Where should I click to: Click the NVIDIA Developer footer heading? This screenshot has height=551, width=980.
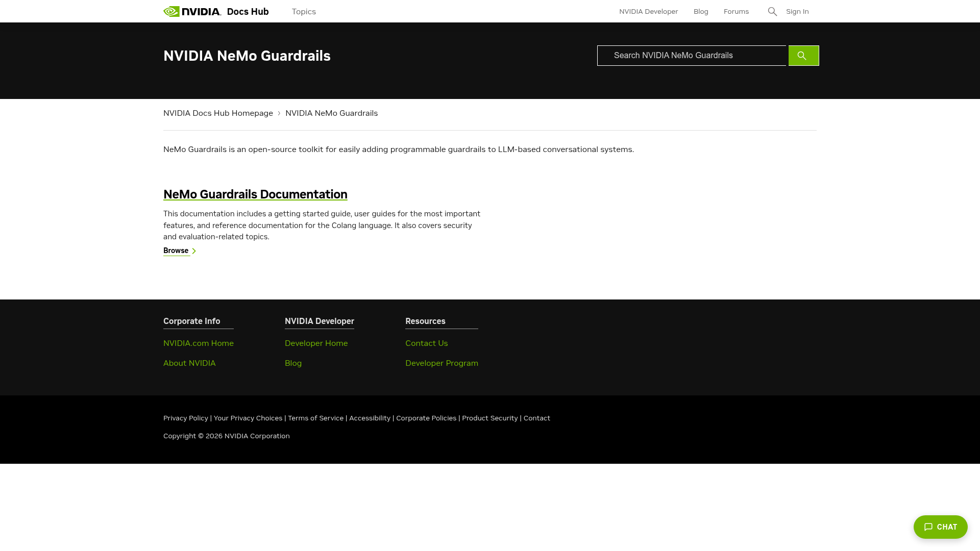coord(319,321)
